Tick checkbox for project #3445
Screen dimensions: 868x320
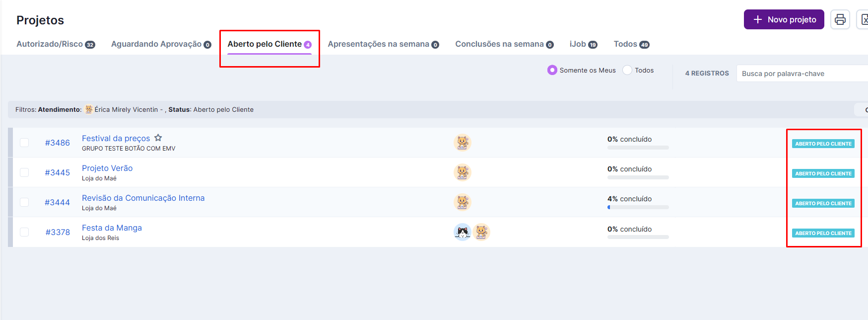pyautogui.click(x=24, y=172)
